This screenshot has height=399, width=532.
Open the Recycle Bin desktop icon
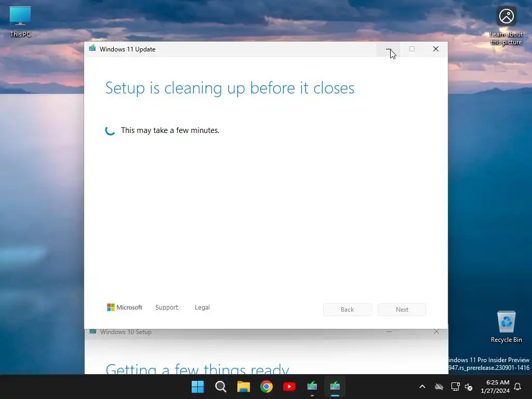pos(506,327)
